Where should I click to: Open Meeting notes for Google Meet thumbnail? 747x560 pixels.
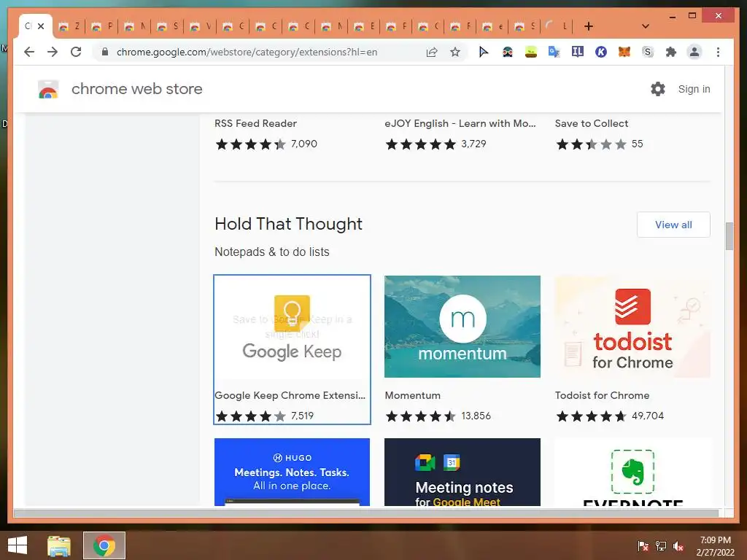(x=462, y=472)
